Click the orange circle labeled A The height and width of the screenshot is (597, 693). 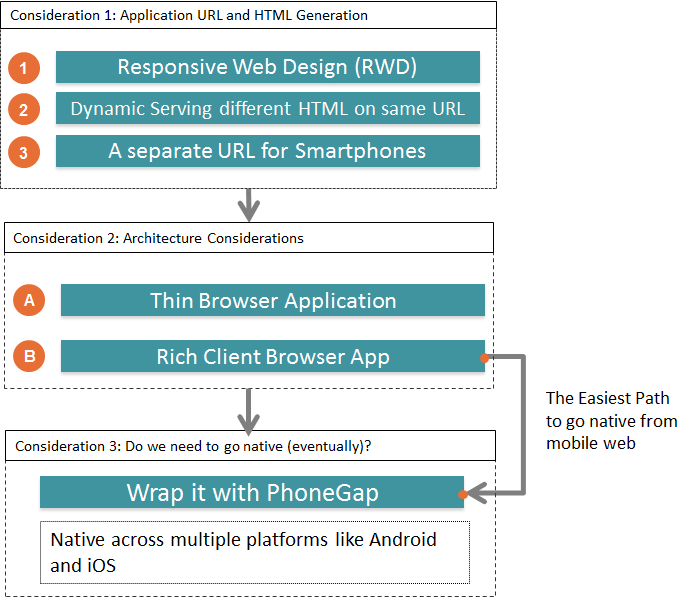29,300
